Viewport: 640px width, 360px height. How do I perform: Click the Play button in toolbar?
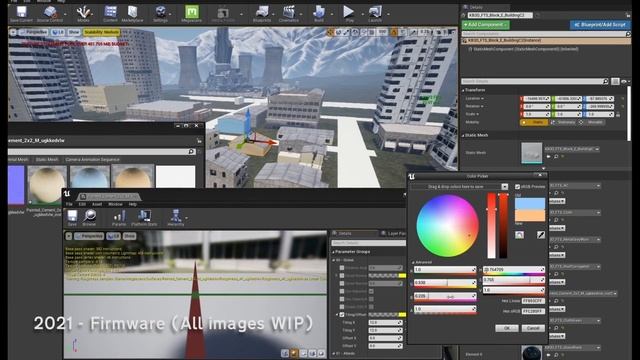tap(349, 13)
